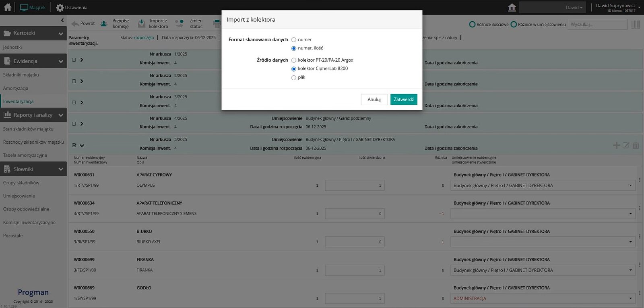This screenshot has width=644, height=308.
Task: Click the home icon in top bar
Action: (7, 7)
